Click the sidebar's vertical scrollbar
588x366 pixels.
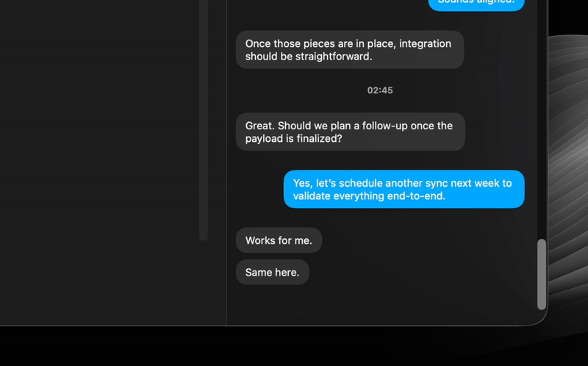click(x=204, y=120)
